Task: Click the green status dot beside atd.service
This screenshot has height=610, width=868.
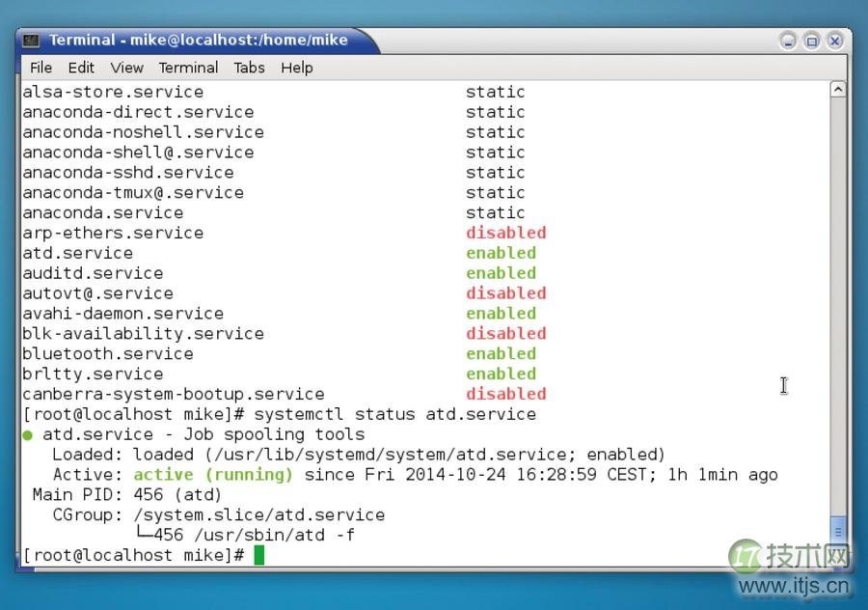Action: (x=28, y=435)
